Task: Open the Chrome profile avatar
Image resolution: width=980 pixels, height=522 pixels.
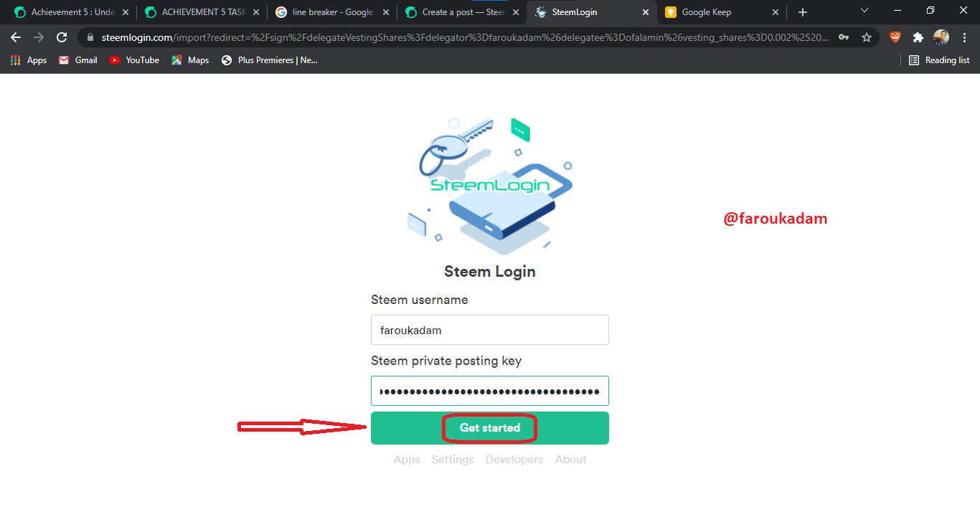Action: (941, 37)
